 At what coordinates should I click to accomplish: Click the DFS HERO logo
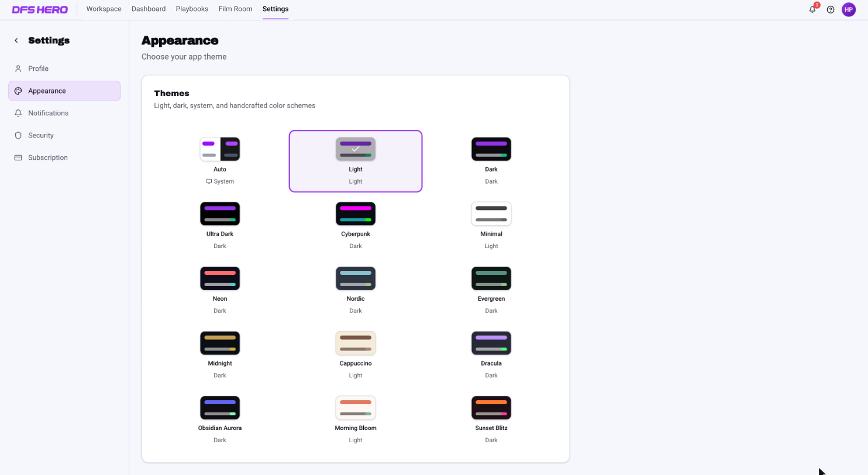(40, 9)
